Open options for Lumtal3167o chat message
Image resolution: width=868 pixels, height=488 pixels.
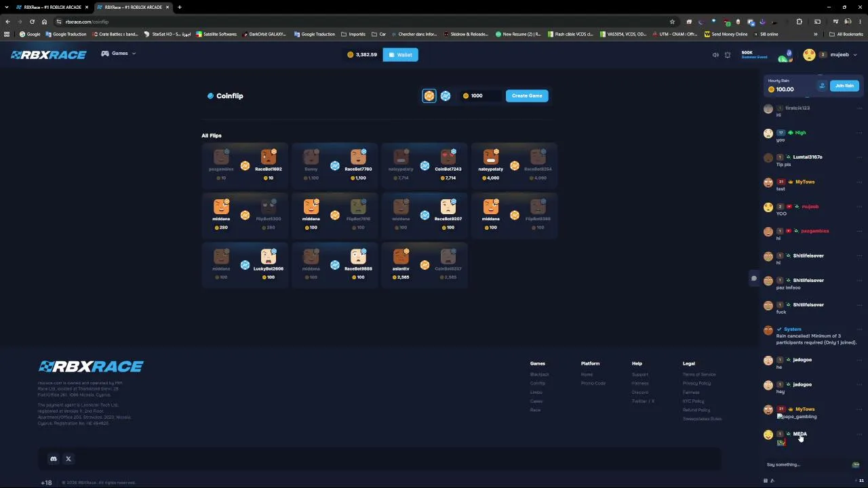point(860,157)
